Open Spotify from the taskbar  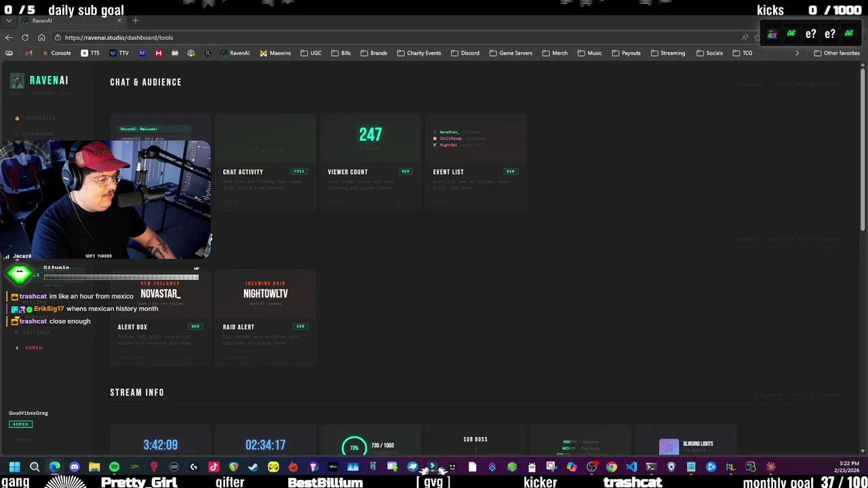coord(114,466)
